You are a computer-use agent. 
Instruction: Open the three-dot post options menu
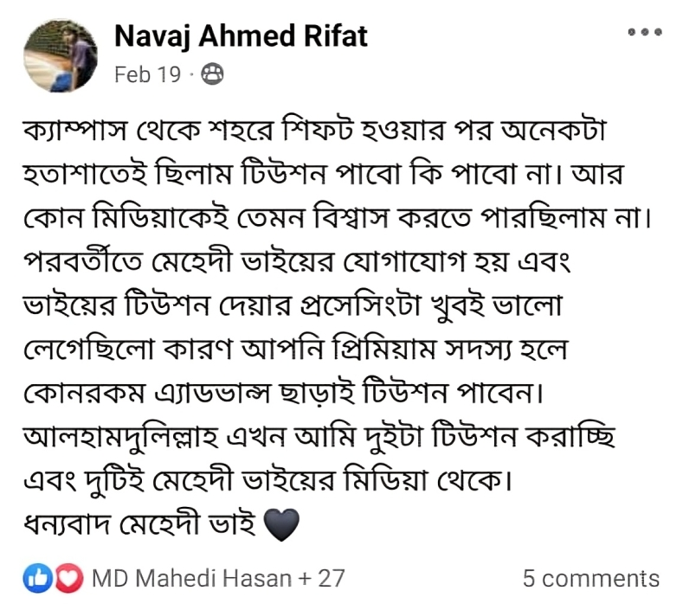coord(645,32)
